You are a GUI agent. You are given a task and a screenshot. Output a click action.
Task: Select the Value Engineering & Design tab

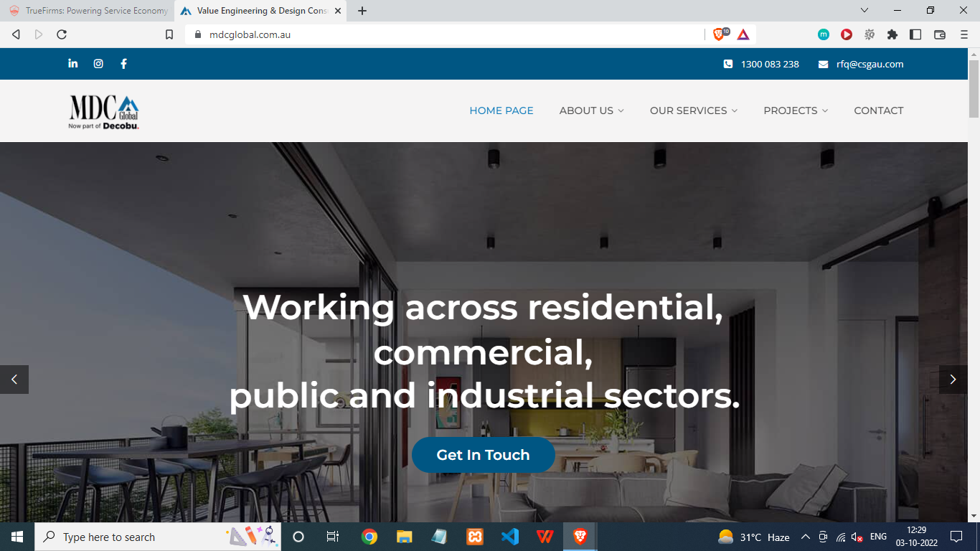pos(261,11)
